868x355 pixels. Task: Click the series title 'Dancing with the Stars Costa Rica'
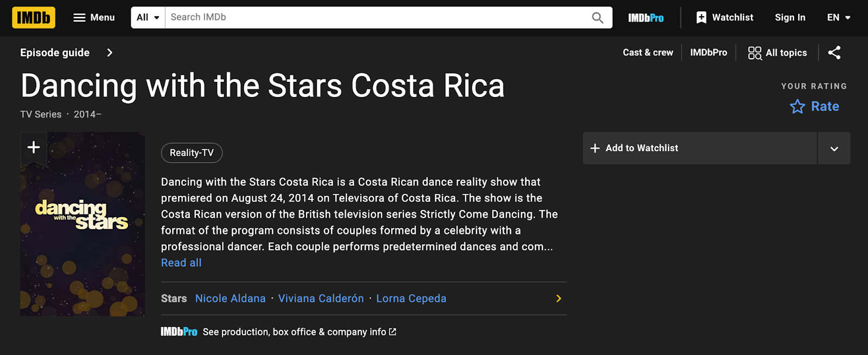263,86
